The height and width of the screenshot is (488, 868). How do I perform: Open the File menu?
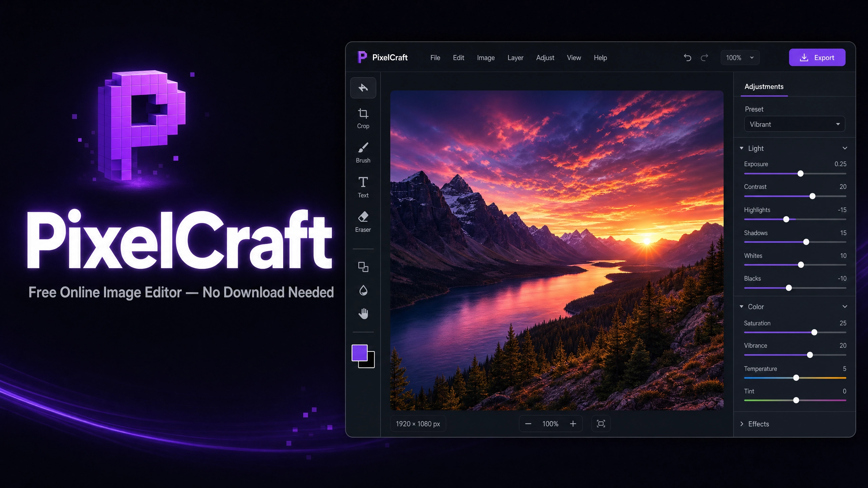(435, 58)
